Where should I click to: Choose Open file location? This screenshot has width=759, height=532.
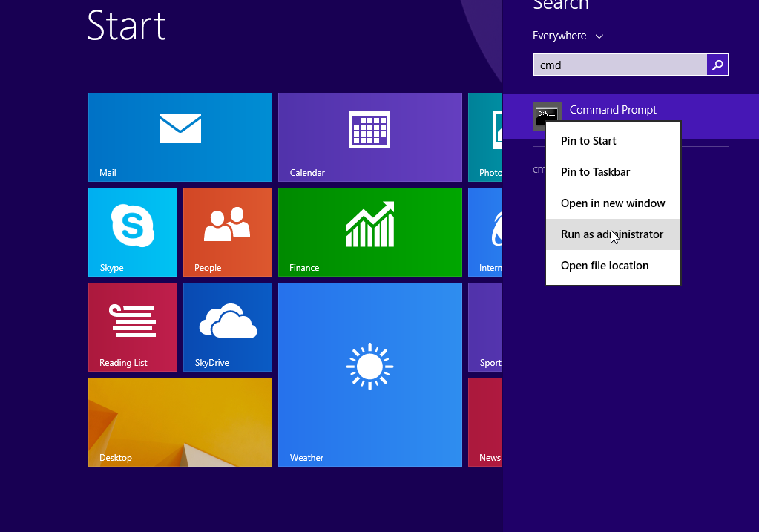(613, 266)
